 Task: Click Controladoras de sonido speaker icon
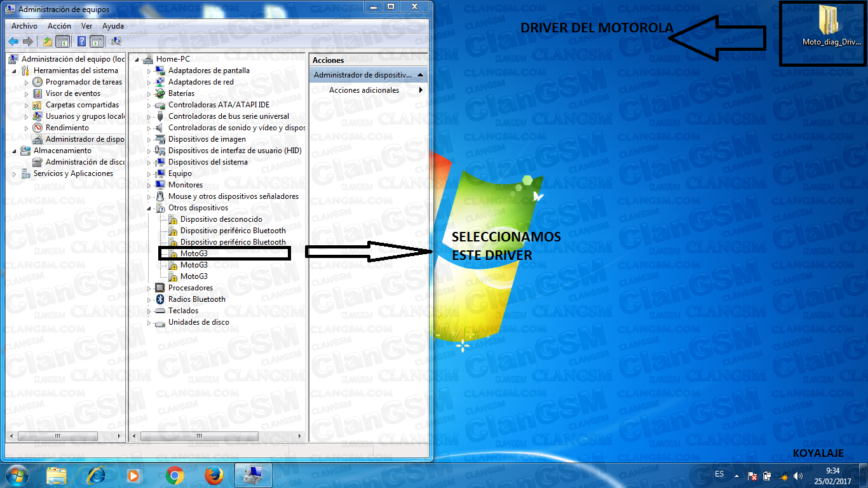tap(160, 128)
